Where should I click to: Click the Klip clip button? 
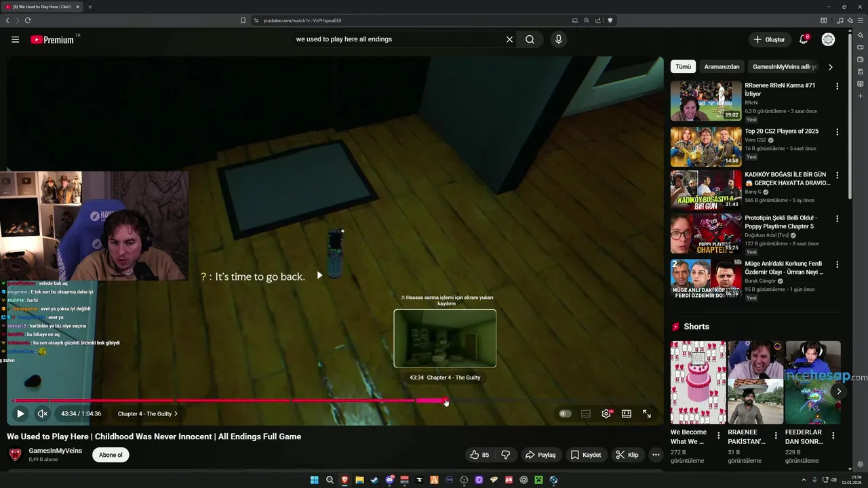point(627,455)
